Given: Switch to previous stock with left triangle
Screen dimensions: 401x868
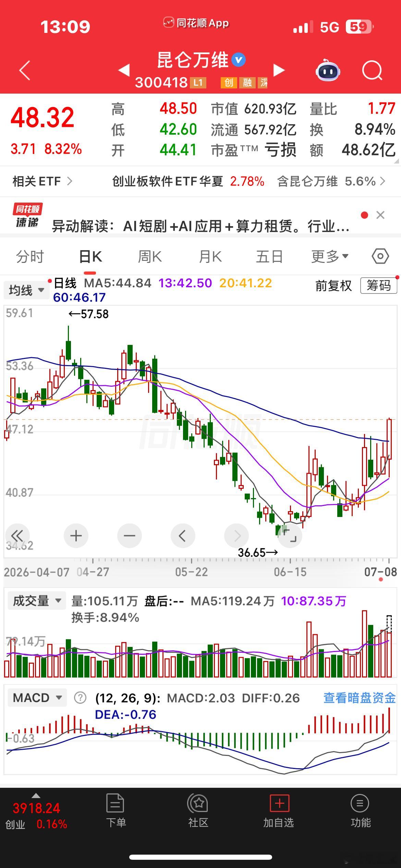Looking at the screenshot, I should (124, 70).
